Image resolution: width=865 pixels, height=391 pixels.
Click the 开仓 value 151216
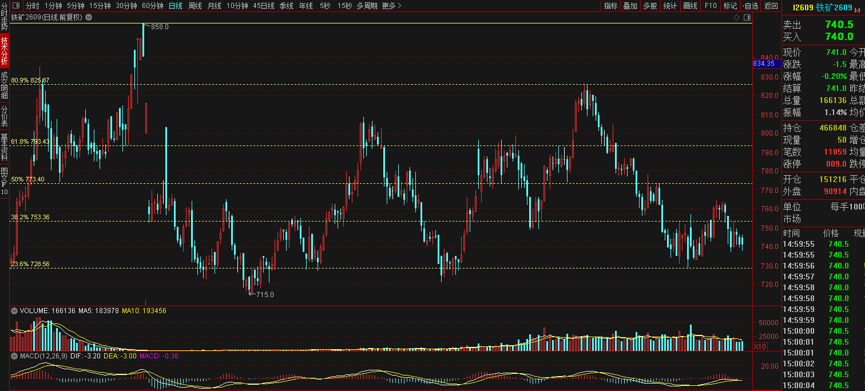coord(833,180)
